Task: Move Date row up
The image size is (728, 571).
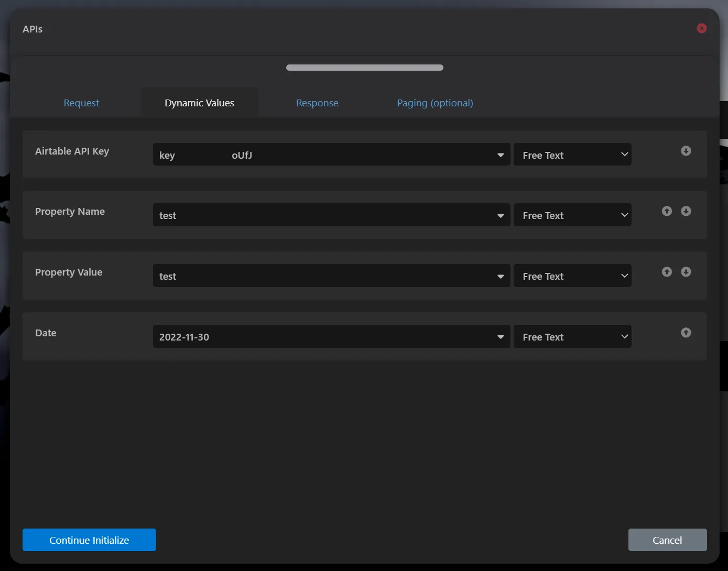Action: coord(686,333)
